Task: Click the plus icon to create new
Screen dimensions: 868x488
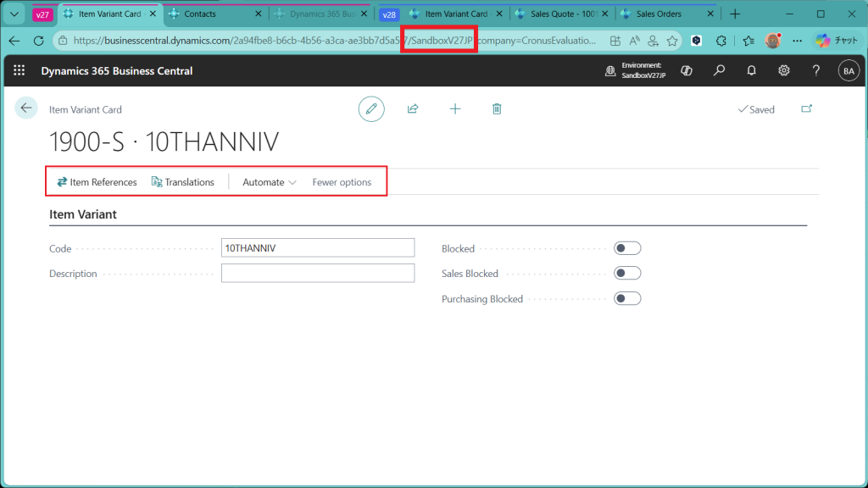Action: [x=455, y=109]
